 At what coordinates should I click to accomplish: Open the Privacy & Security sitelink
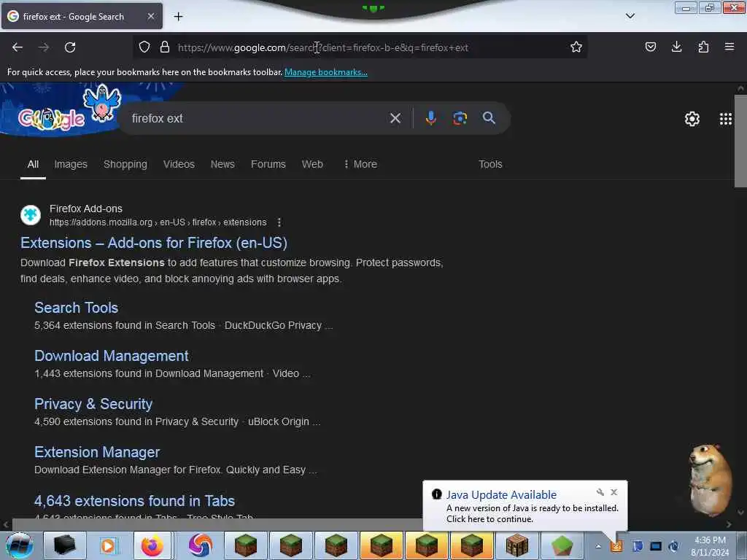93,404
